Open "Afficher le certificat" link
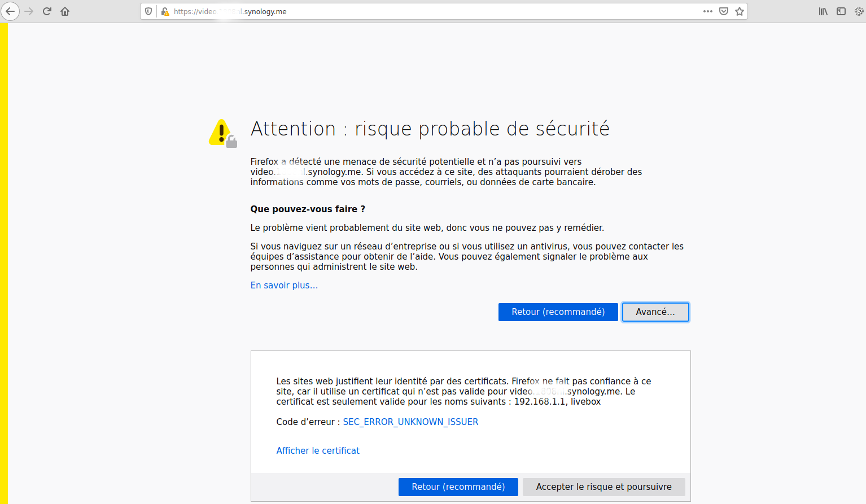The image size is (866, 504). click(x=318, y=451)
